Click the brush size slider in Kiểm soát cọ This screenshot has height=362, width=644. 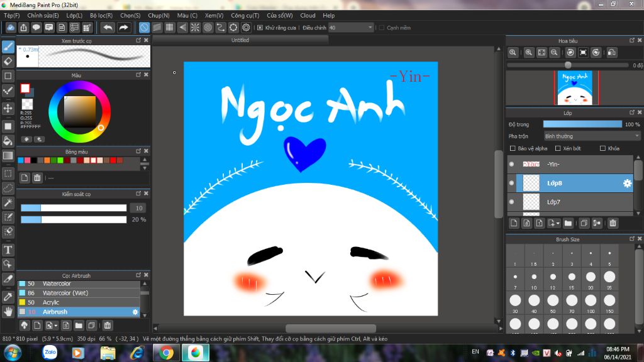74,208
